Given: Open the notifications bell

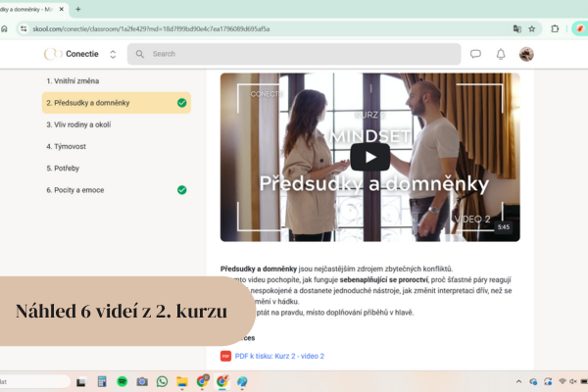Looking at the screenshot, I should [501, 54].
